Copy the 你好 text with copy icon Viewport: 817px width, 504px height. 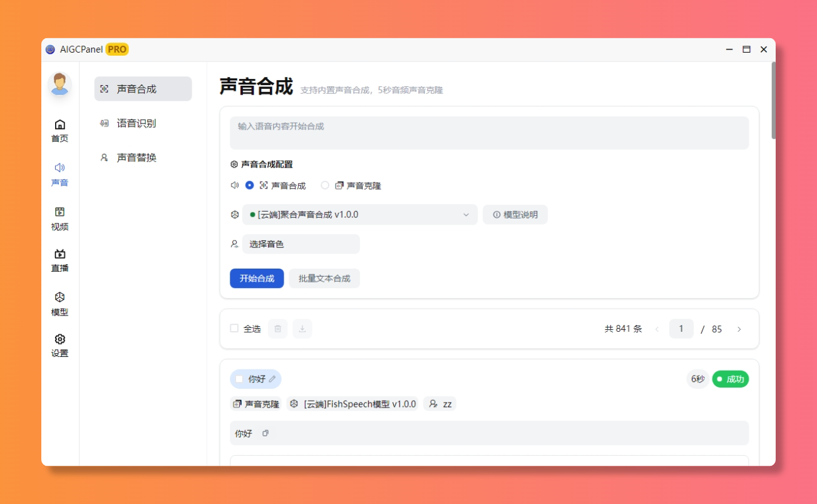coord(265,433)
